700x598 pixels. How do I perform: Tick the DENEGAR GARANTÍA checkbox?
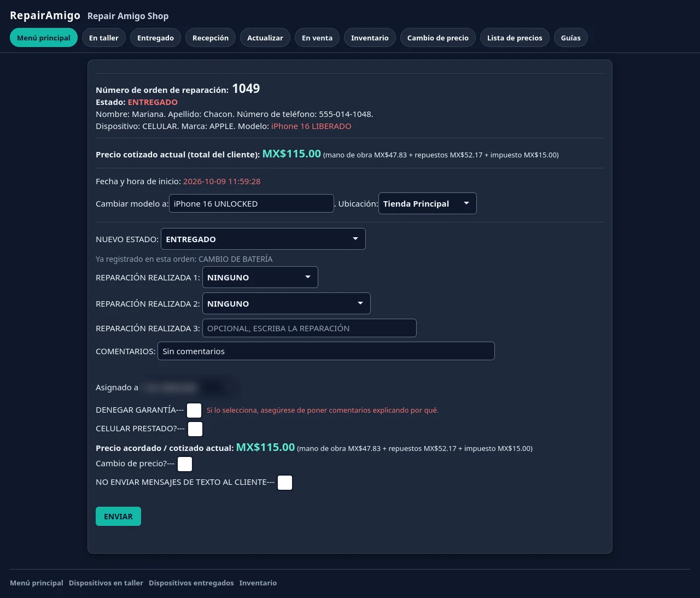(194, 411)
